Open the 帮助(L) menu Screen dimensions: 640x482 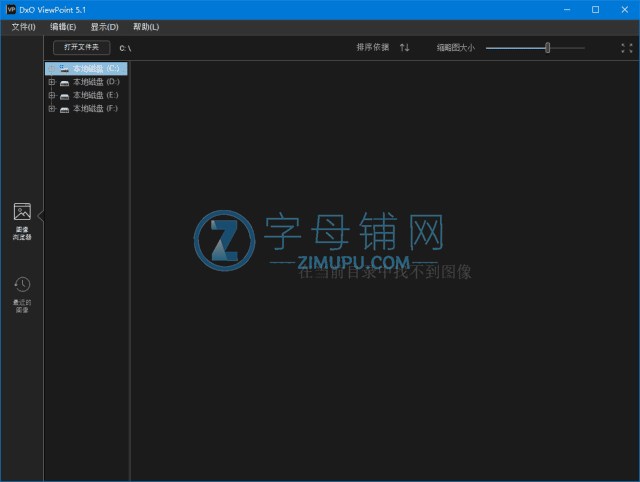click(146, 27)
